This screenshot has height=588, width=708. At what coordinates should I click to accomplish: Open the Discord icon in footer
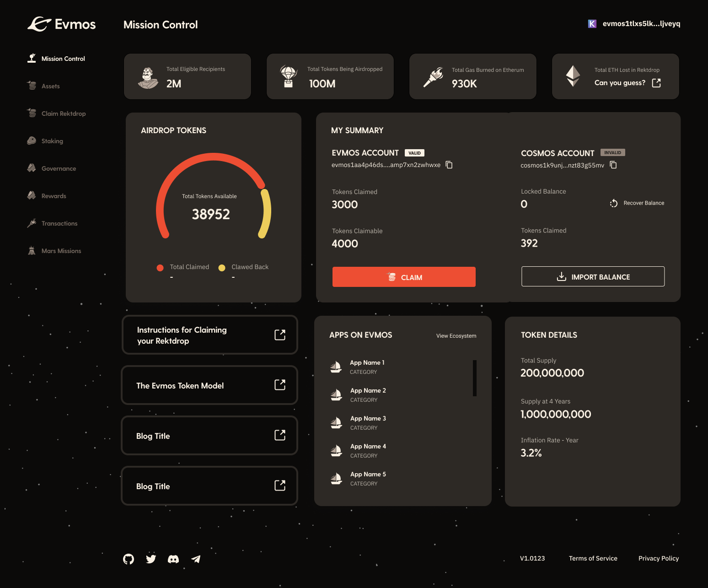pos(173,559)
